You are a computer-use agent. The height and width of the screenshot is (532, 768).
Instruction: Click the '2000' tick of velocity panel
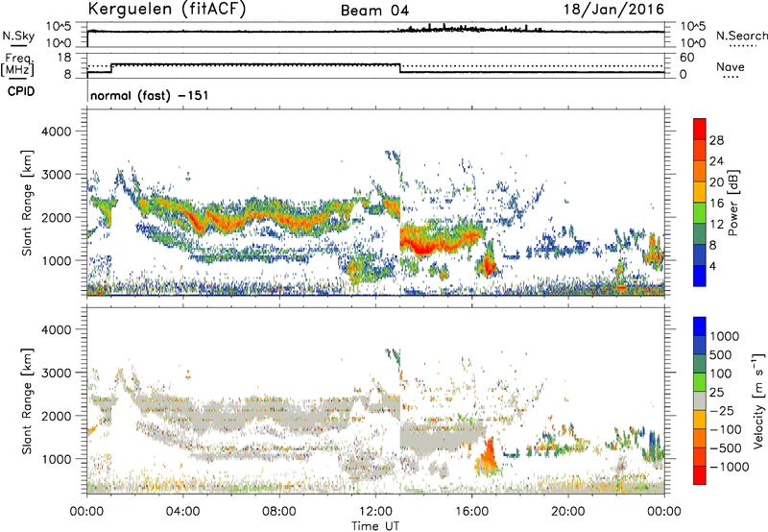tap(56, 416)
